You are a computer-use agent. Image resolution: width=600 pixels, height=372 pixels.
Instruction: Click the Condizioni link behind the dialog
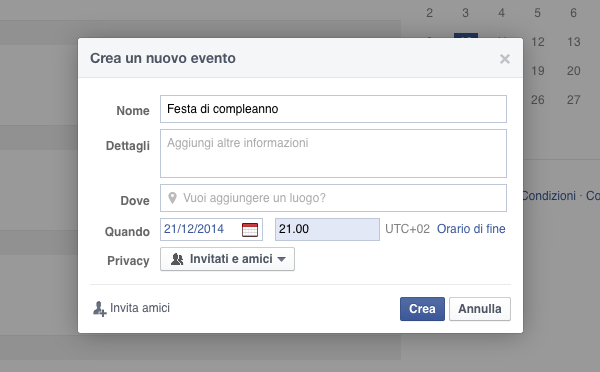click(549, 196)
